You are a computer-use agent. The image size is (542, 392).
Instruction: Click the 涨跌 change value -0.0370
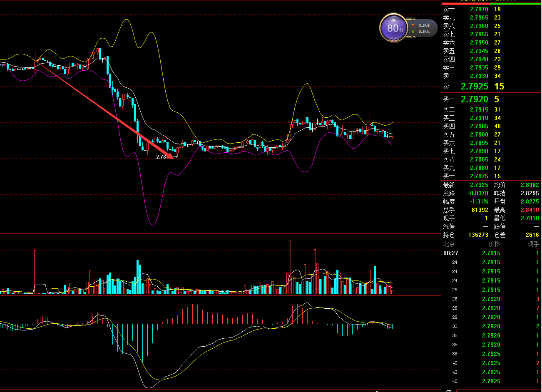[x=478, y=193]
